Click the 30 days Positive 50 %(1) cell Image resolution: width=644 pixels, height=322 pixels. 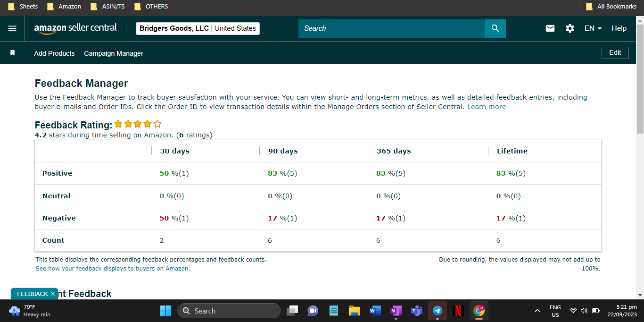(x=174, y=173)
